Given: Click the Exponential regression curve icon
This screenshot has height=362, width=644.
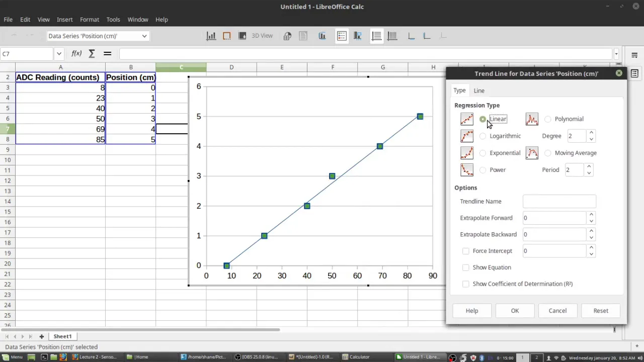Looking at the screenshot, I should tap(467, 153).
